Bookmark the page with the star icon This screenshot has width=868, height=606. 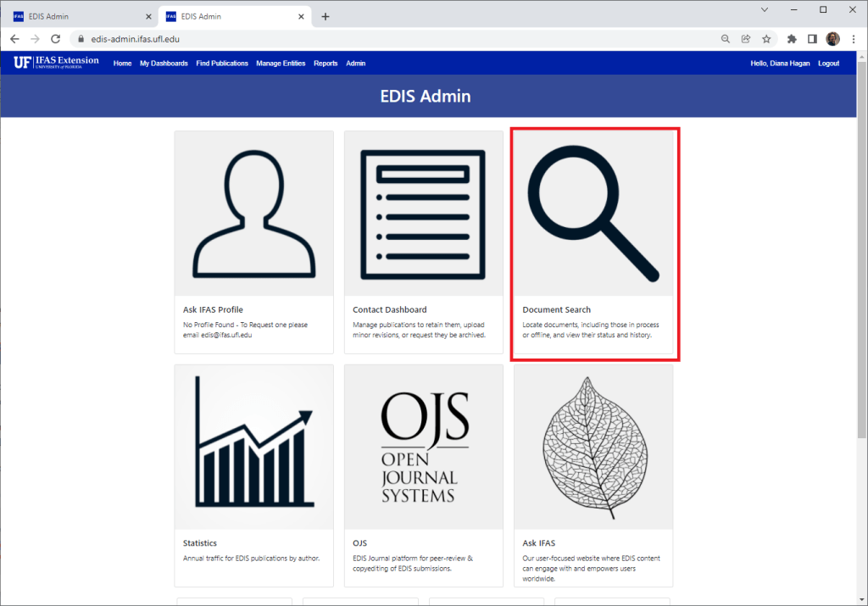(765, 38)
